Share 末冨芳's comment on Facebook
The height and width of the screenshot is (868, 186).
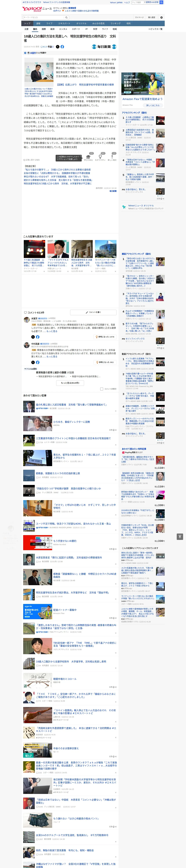tap(38, 337)
